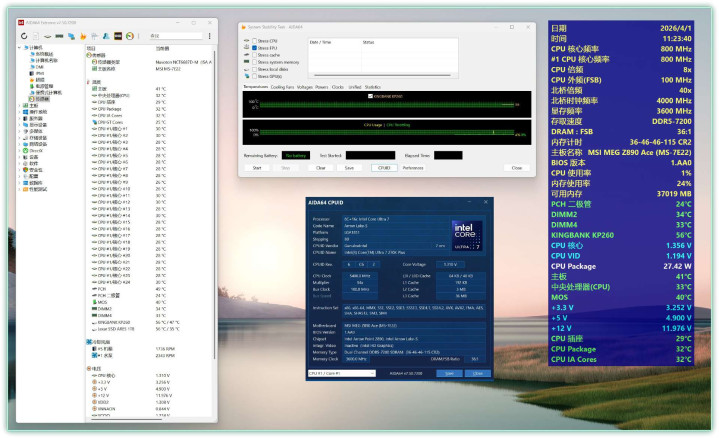Select the Sensor item in the tree
Screen dimensions: 719x438
[42, 99]
